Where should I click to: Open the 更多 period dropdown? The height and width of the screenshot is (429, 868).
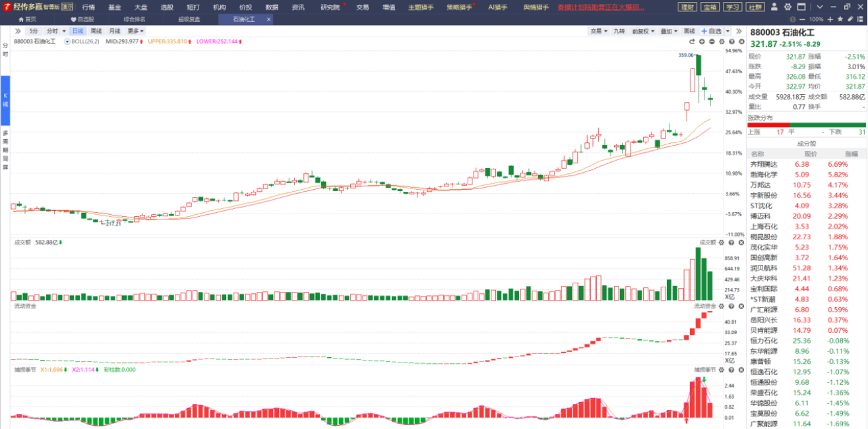136,31
